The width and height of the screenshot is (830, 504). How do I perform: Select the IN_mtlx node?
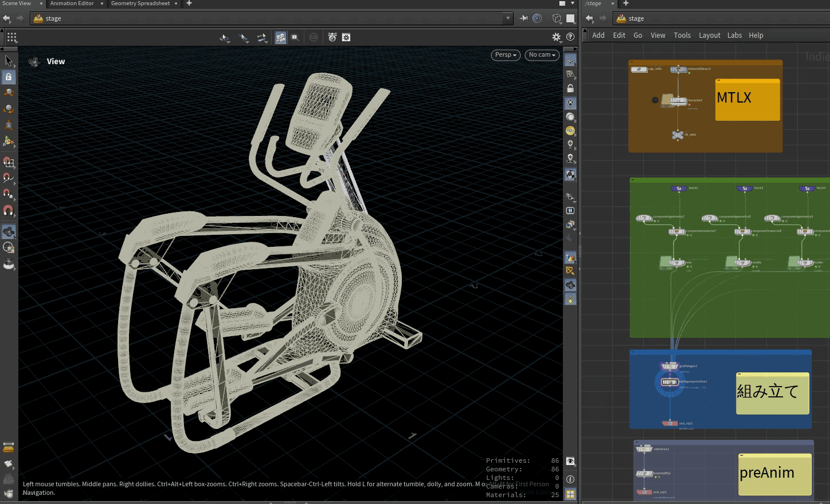pyautogui.click(x=678, y=135)
